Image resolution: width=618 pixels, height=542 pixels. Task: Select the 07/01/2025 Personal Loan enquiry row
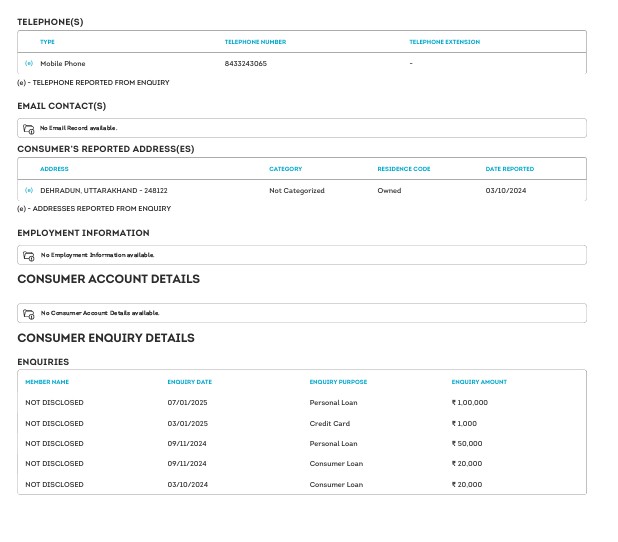coord(300,403)
